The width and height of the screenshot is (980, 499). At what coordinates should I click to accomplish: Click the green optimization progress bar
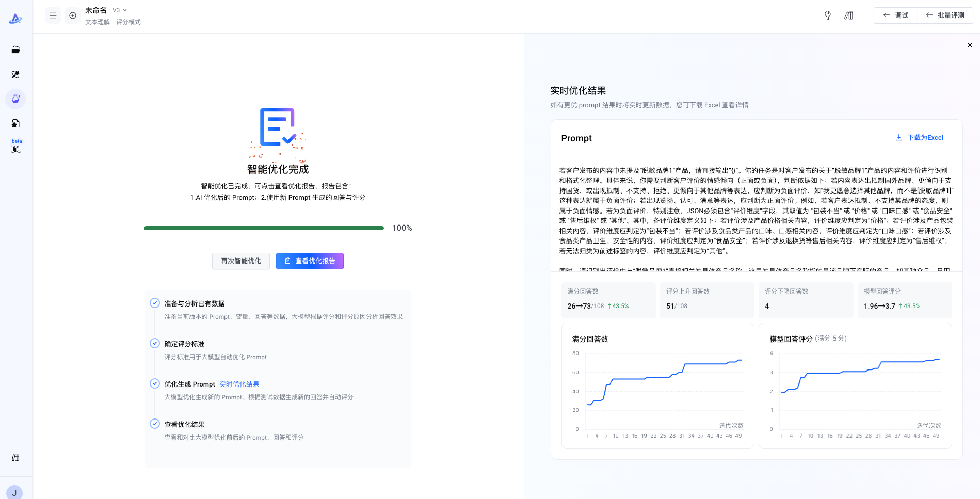click(264, 228)
